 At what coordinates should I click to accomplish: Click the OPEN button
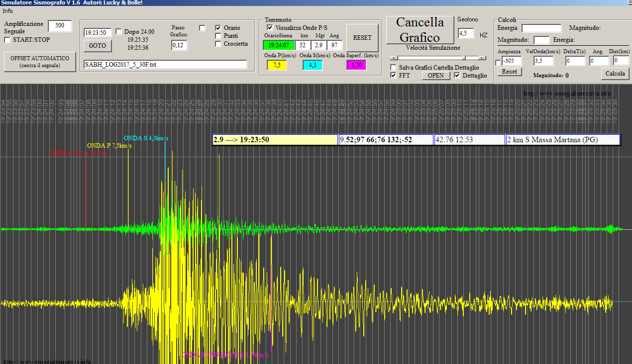tap(436, 76)
